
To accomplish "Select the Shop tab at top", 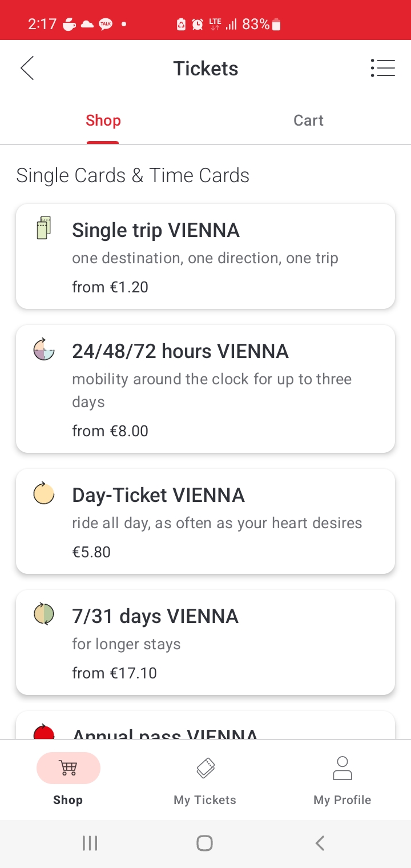I will click(x=103, y=120).
